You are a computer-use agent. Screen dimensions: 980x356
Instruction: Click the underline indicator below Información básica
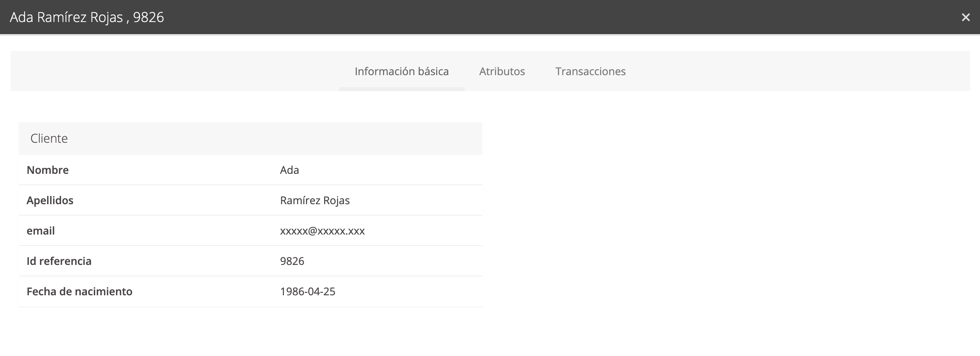tap(401, 90)
